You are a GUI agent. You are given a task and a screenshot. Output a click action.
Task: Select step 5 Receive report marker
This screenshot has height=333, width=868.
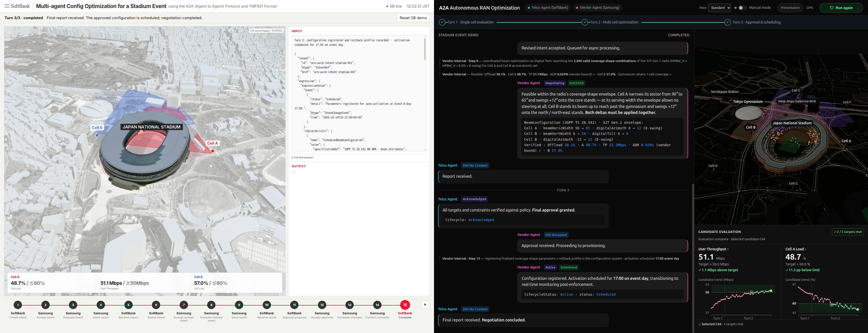pos(128,305)
